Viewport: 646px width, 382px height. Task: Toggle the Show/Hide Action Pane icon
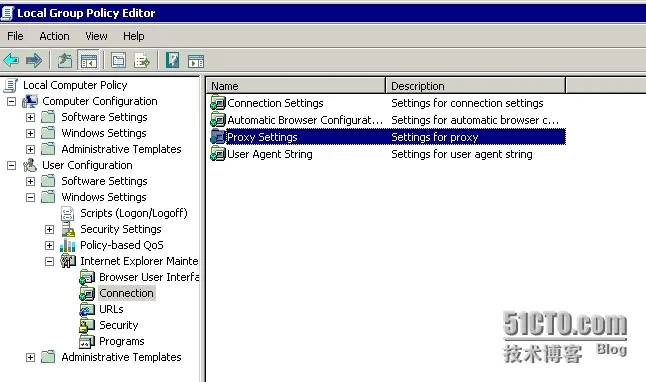(x=196, y=61)
